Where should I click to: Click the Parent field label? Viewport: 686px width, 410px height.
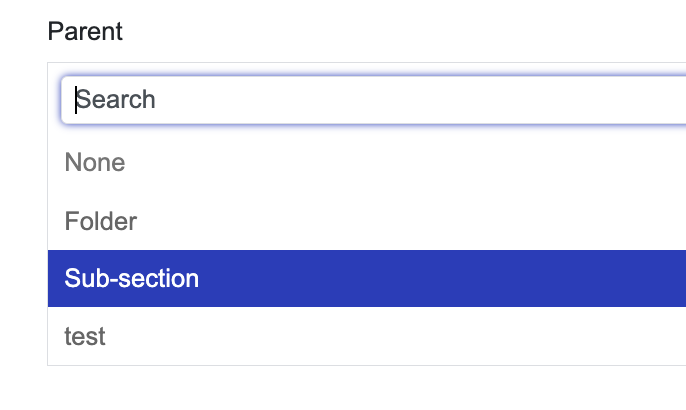[x=85, y=31]
